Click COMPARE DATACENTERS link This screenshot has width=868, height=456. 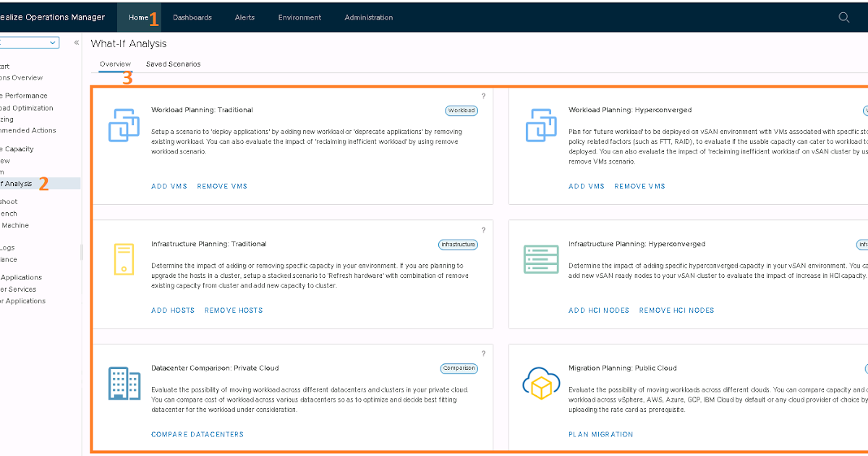pos(197,434)
